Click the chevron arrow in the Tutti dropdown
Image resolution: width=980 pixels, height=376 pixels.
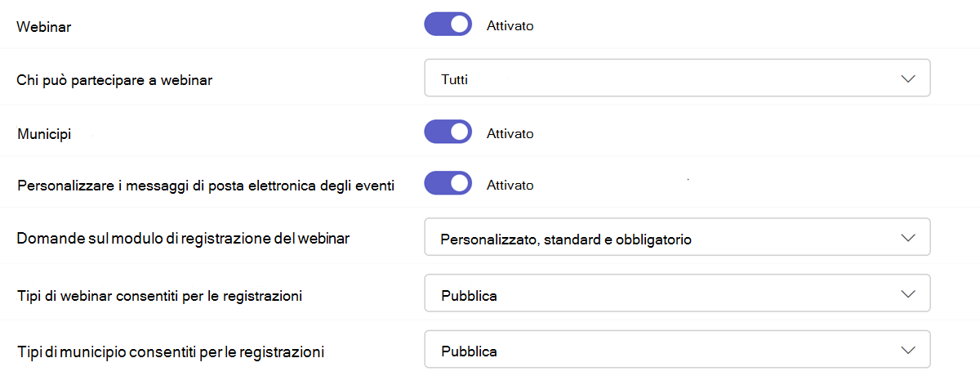(x=907, y=78)
